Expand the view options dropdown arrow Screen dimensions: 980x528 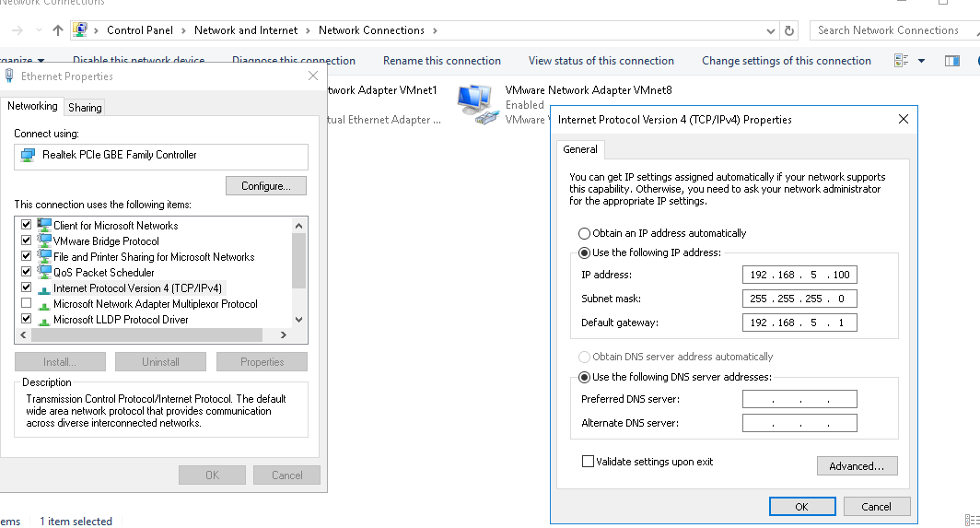(x=921, y=61)
